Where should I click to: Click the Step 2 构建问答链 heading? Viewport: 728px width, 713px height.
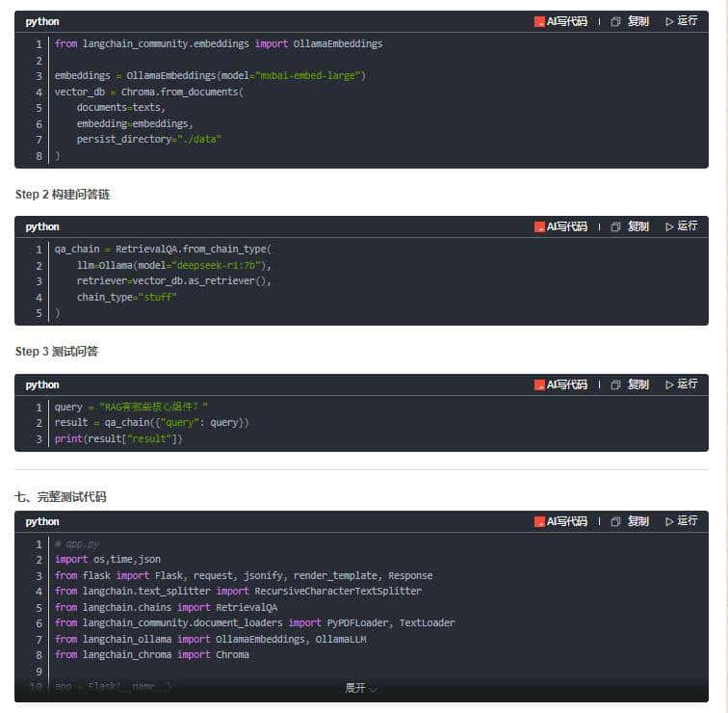[63, 195]
